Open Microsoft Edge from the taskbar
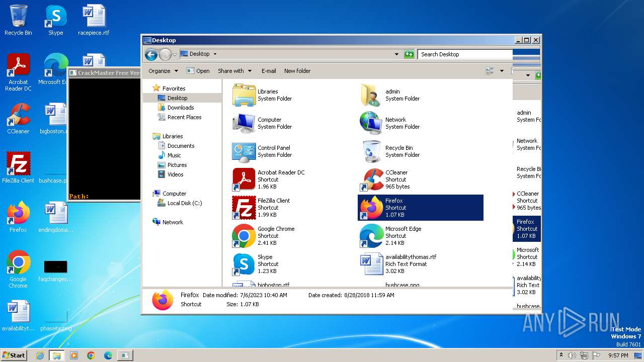The height and width of the screenshot is (362, 644). coord(108,355)
